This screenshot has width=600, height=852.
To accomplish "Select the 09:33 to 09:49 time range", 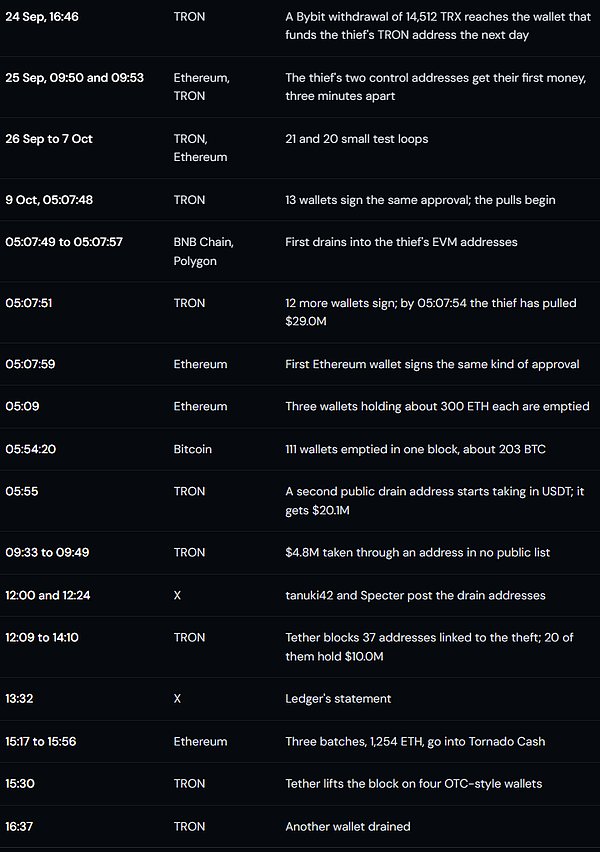I will 47,553.
